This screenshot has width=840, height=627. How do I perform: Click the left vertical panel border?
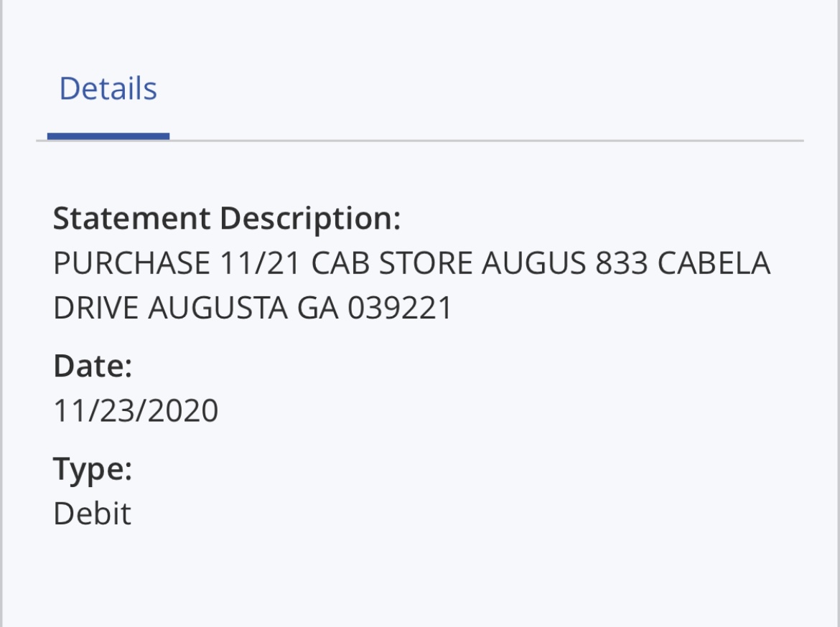click(1, 313)
